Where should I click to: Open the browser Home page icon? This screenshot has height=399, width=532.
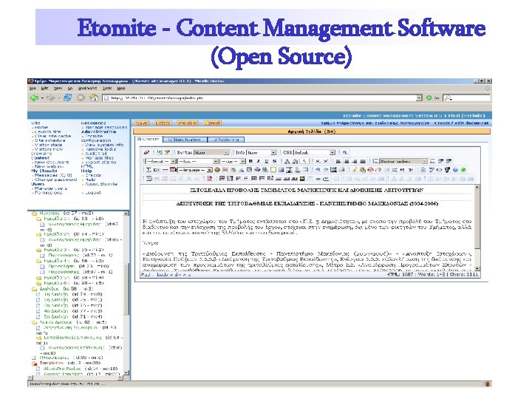(x=94, y=98)
